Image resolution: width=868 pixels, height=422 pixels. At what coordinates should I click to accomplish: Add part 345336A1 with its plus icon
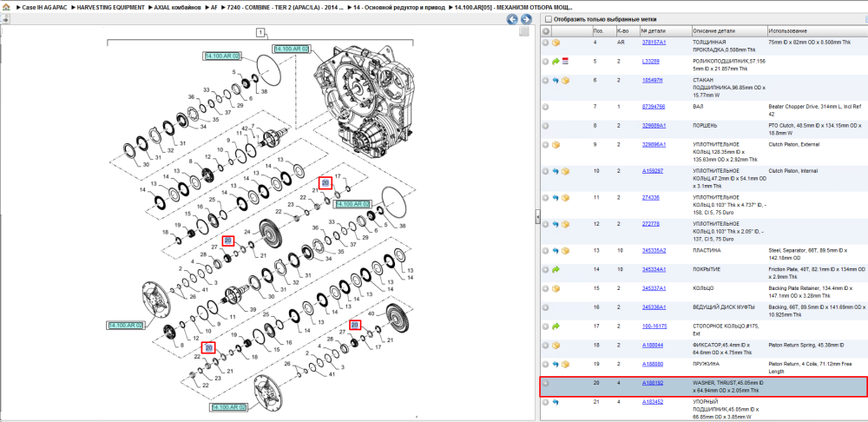(x=546, y=307)
